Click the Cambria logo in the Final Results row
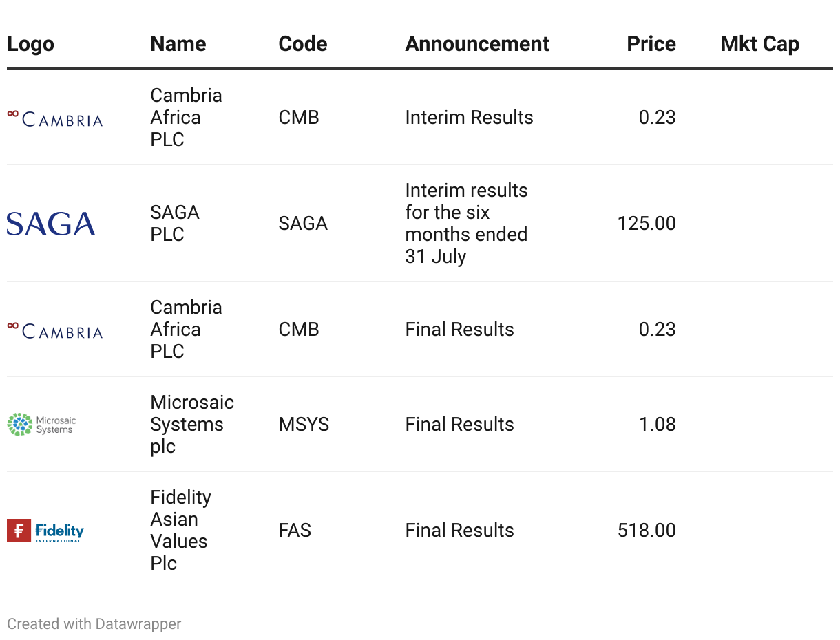The image size is (840, 640). (x=54, y=330)
